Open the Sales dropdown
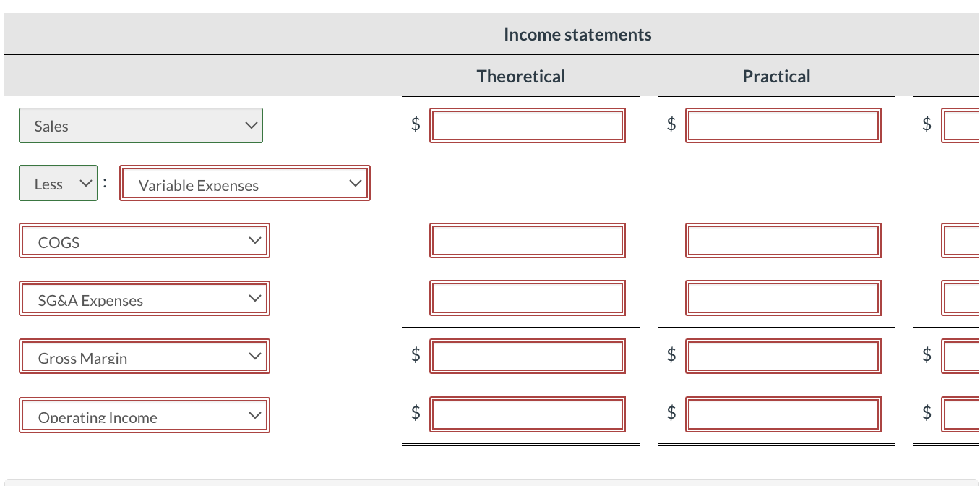 click(x=141, y=126)
